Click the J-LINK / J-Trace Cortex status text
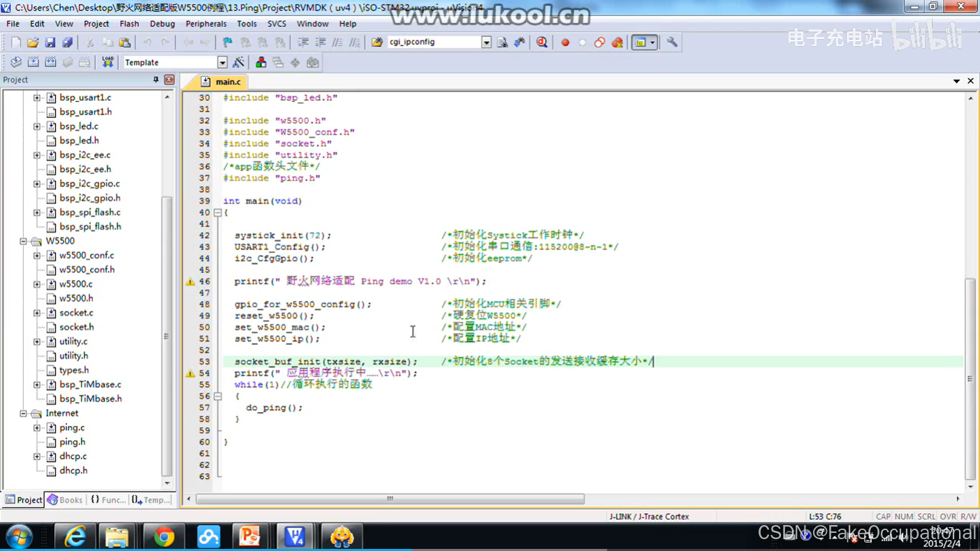The height and width of the screenshot is (551, 980). (x=649, y=517)
